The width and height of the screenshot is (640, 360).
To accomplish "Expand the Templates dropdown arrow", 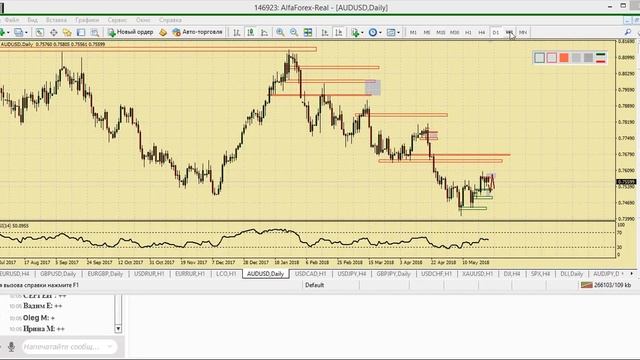I will click(x=398, y=33).
